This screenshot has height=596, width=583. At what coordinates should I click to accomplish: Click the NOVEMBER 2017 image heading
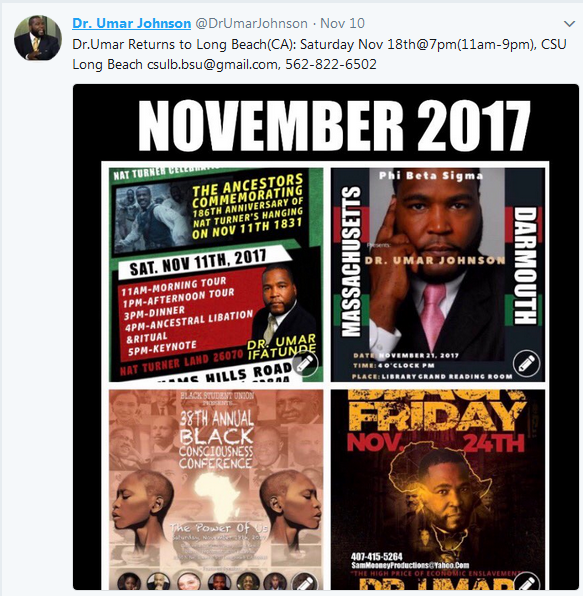click(334, 126)
